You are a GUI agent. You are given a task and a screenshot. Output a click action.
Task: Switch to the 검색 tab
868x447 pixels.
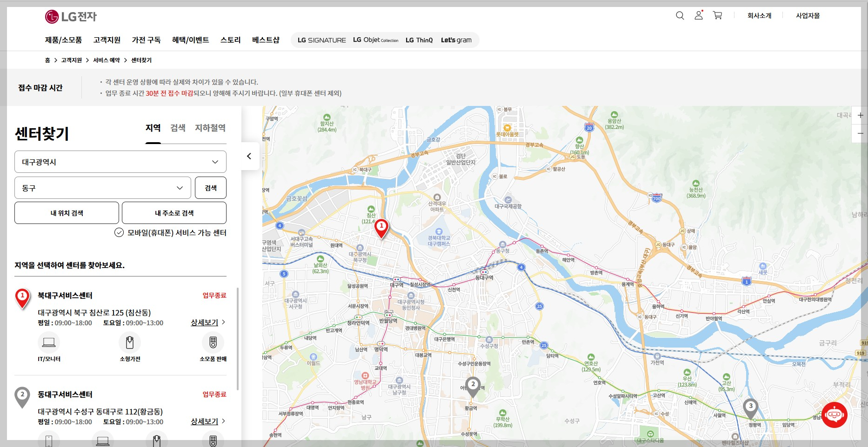[x=178, y=128]
